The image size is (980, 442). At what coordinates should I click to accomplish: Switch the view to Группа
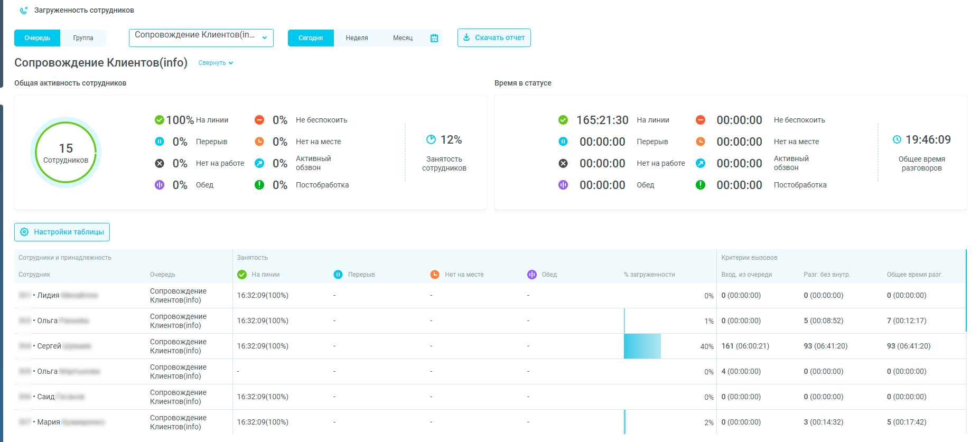coord(83,38)
